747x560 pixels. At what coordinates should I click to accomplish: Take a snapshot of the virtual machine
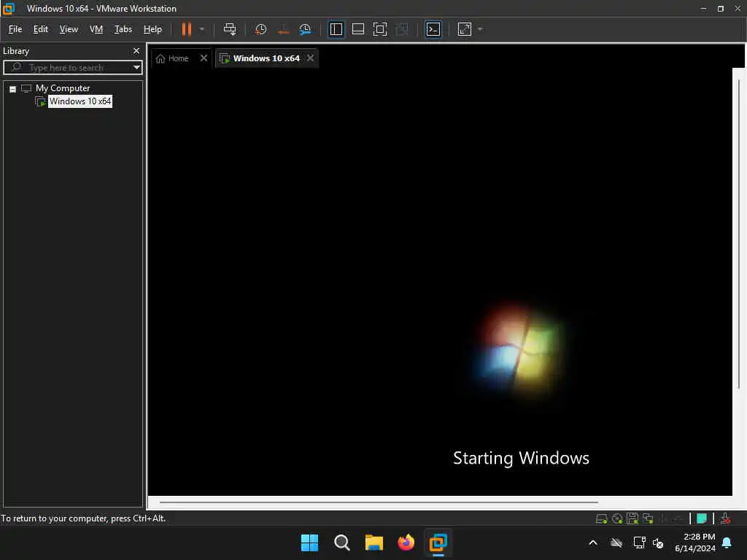[260, 29]
